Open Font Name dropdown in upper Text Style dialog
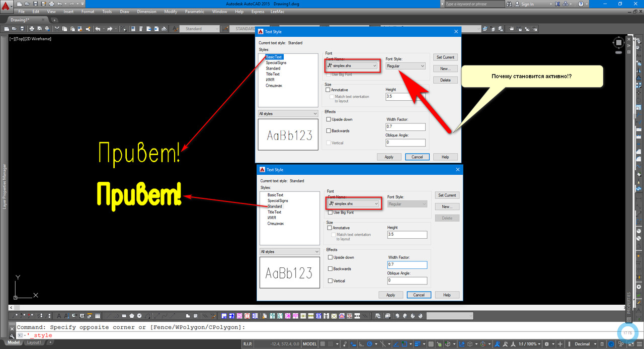This screenshot has height=349, width=644. pos(352,65)
